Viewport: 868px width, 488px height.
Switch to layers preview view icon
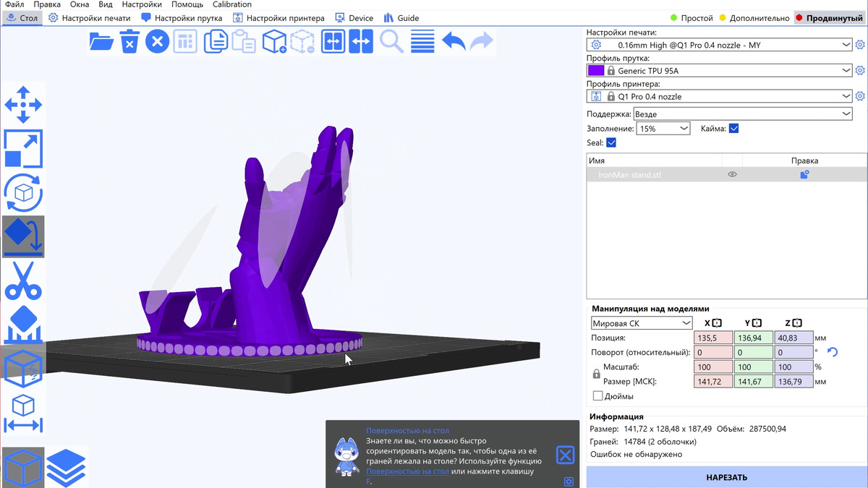[67, 467]
